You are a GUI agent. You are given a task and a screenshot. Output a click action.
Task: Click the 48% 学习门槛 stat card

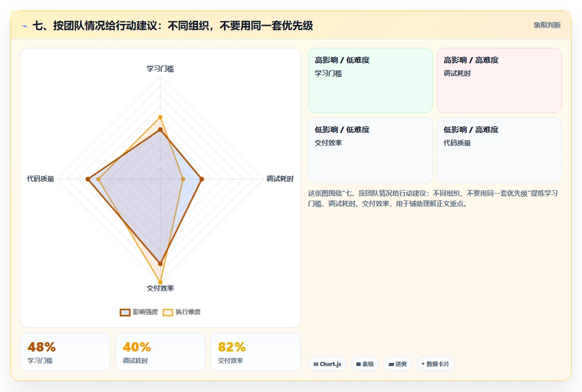[x=65, y=352]
